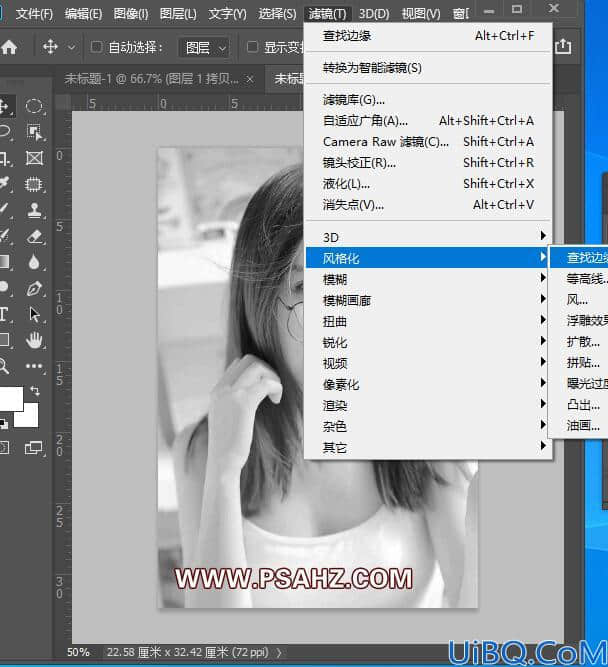This screenshot has width=608, height=667.
Task: Expand the 模糊 submenu
Action: (428, 279)
